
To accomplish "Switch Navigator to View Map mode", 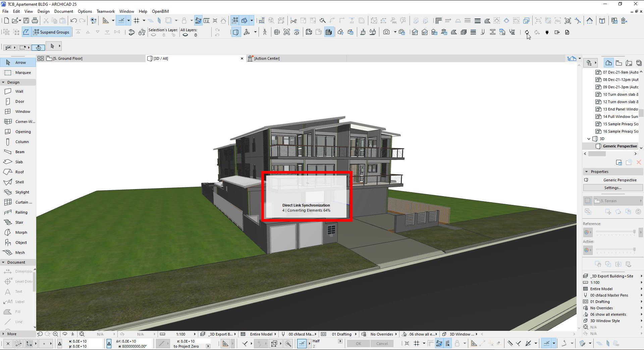I will 619,63.
